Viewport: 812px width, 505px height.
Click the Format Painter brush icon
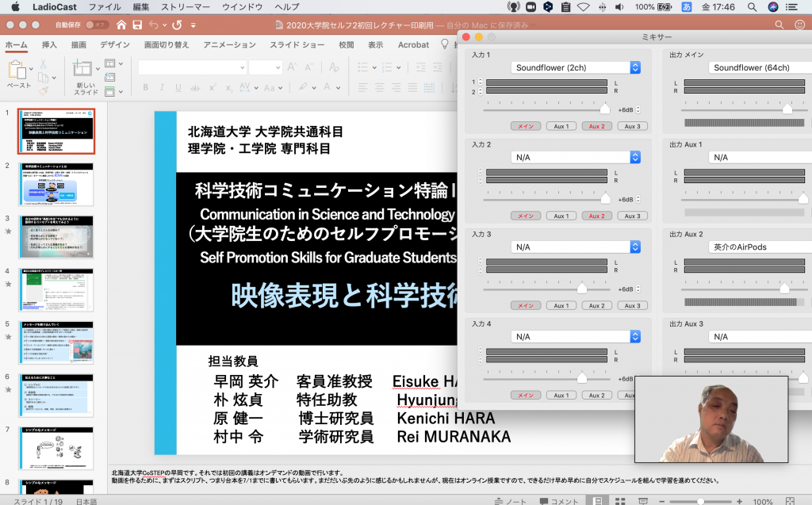44,91
